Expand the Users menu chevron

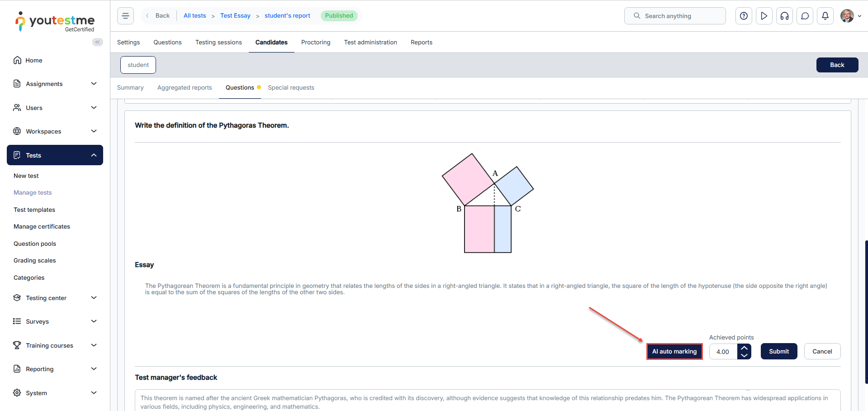(94, 108)
